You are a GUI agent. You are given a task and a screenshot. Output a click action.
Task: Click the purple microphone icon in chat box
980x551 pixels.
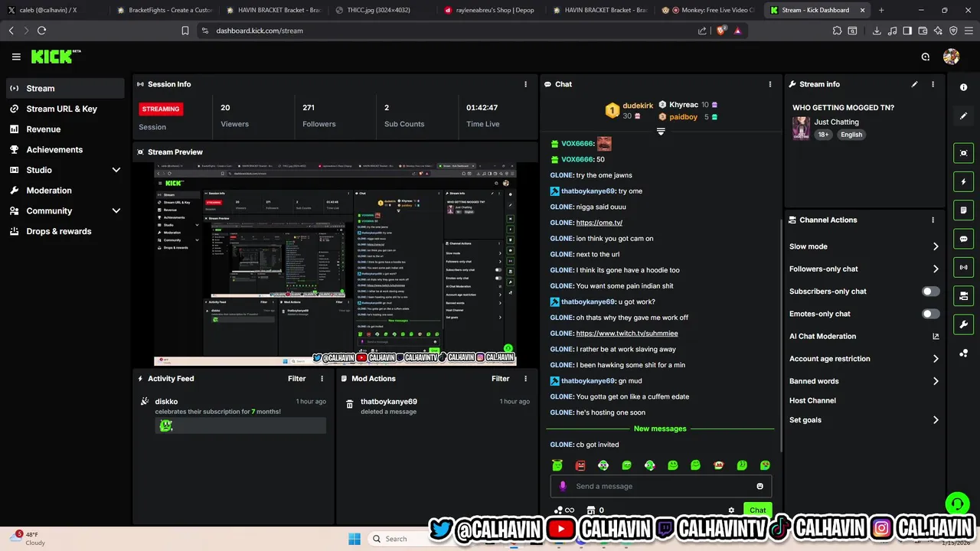pyautogui.click(x=563, y=486)
